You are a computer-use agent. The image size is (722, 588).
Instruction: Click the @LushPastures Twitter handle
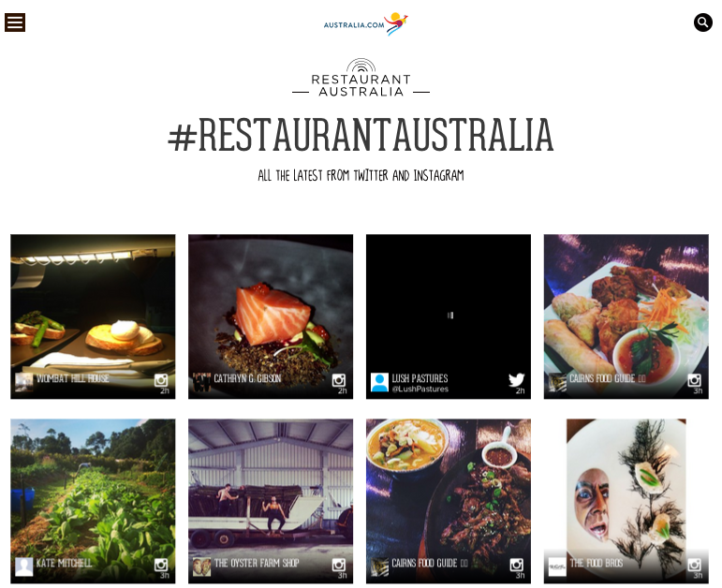420,390
